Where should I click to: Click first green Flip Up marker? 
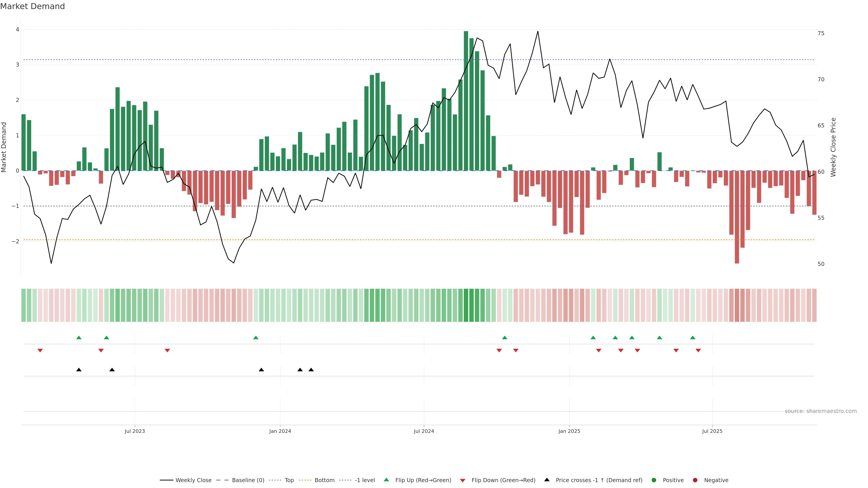pos(79,338)
